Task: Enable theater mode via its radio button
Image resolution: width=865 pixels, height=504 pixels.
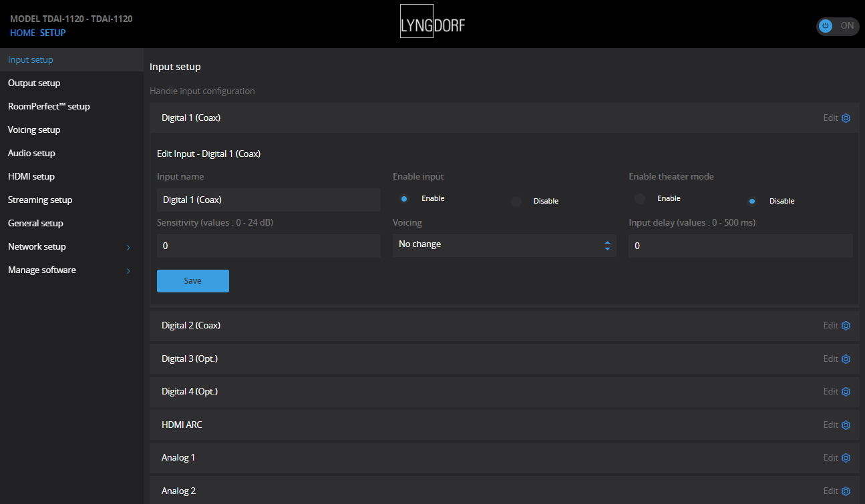Action: coord(639,198)
